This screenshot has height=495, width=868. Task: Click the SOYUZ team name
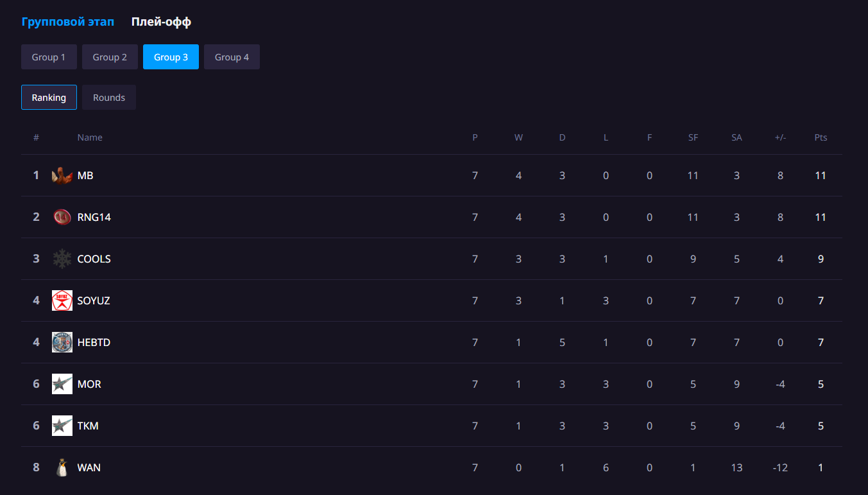(x=94, y=300)
